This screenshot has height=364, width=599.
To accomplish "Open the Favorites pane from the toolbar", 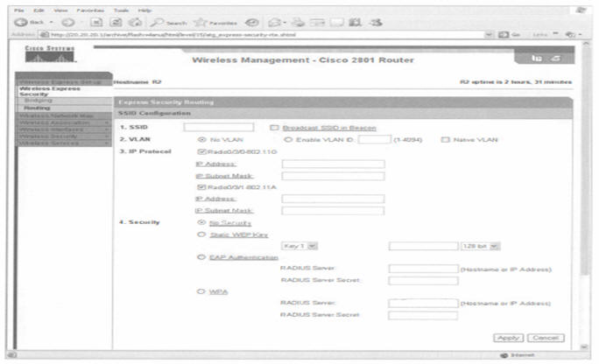I will pos(215,23).
